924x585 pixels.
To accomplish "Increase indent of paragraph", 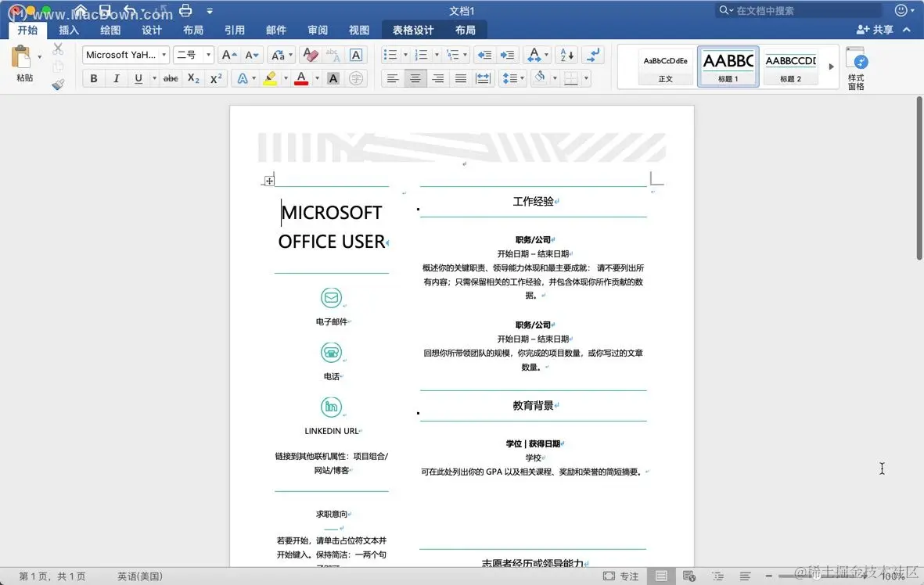I will coord(507,55).
